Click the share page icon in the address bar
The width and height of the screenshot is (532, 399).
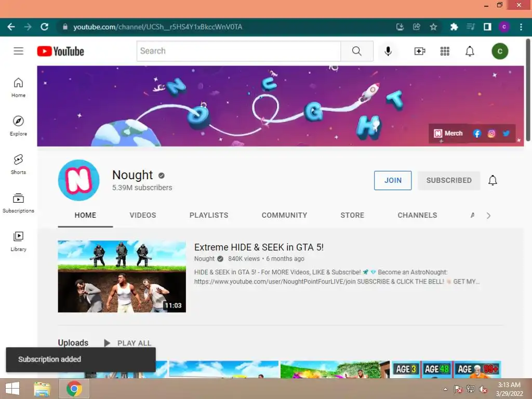[x=417, y=27]
